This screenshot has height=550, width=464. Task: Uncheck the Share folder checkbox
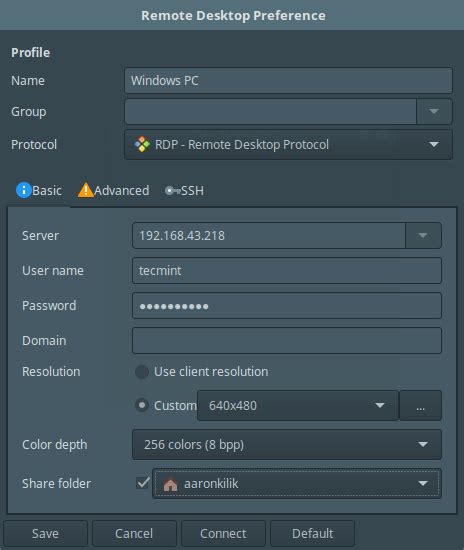[143, 483]
